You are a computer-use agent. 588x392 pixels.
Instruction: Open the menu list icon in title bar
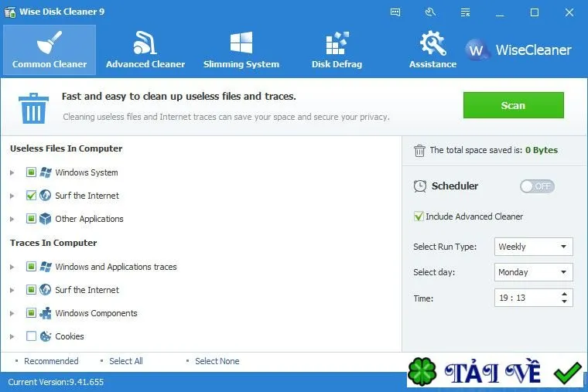[466, 12]
